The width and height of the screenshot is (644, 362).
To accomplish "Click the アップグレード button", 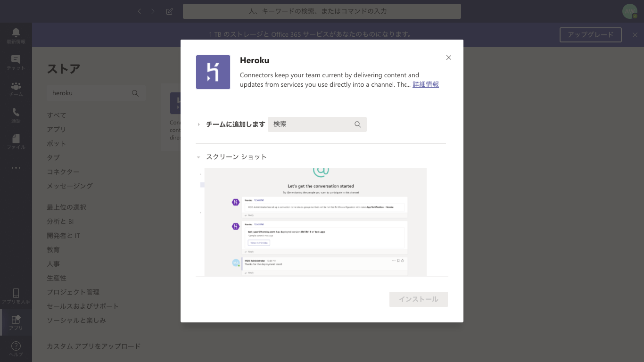I will [x=591, y=35].
